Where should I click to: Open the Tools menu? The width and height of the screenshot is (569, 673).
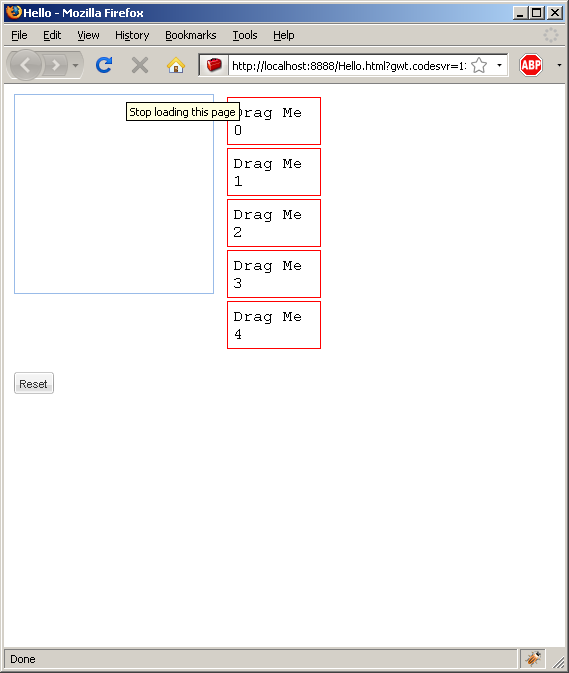(245, 35)
